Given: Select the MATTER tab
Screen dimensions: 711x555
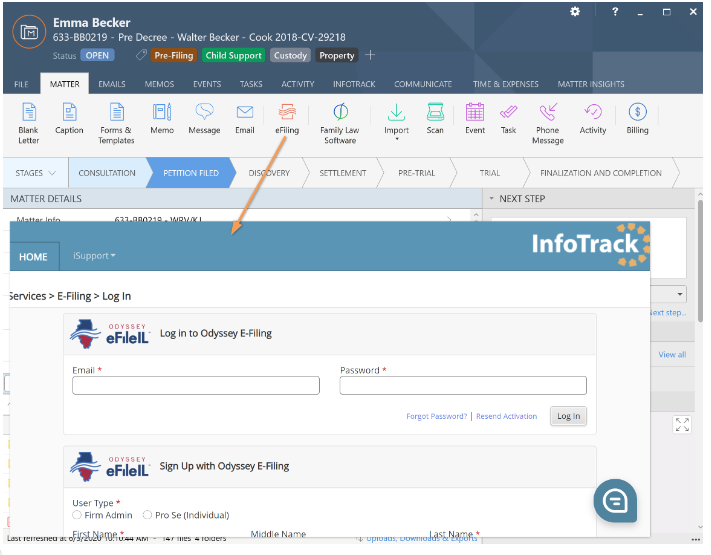Looking at the screenshot, I should click(64, 84).
